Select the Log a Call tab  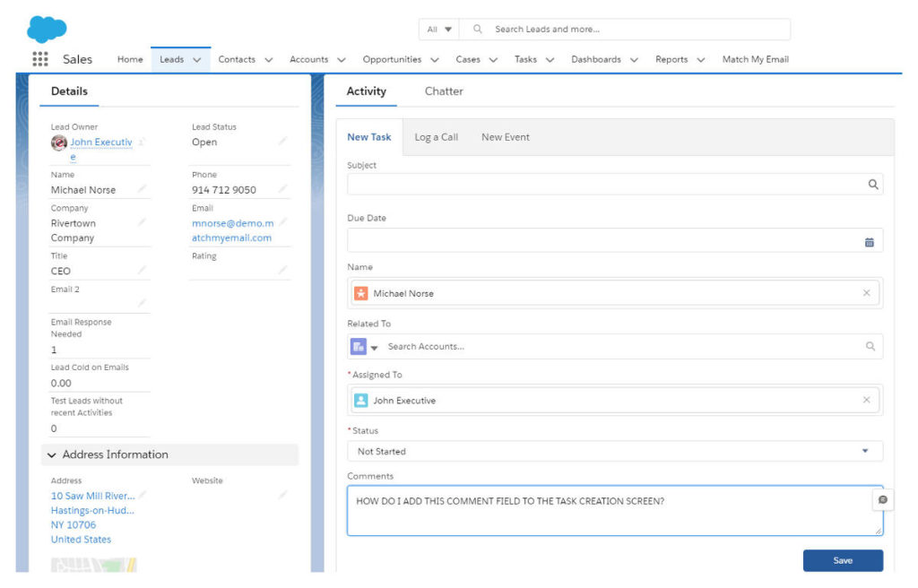[x=437, y=137]
